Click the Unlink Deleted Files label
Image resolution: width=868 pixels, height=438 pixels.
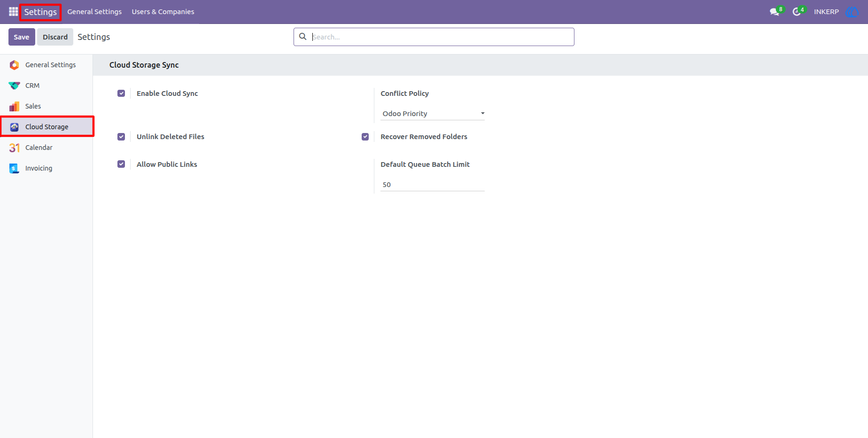170,137
